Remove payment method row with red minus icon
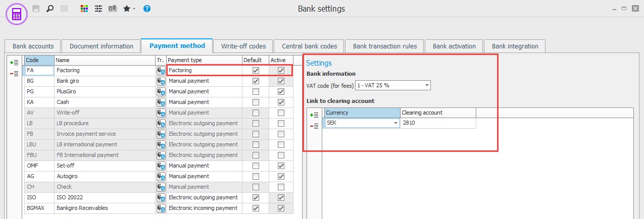The image size is (644, 219). tap(14, 74)
